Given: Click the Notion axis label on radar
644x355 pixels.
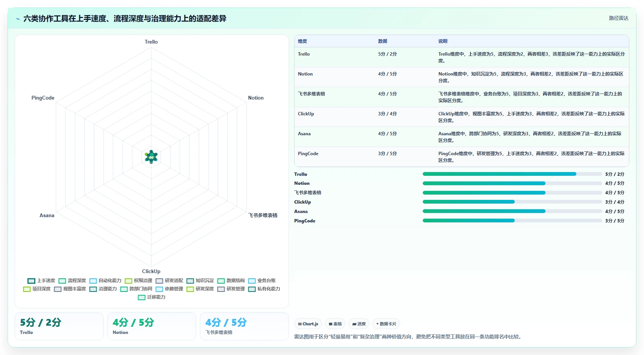Looking at the screenshot, I should coord(256,98).
